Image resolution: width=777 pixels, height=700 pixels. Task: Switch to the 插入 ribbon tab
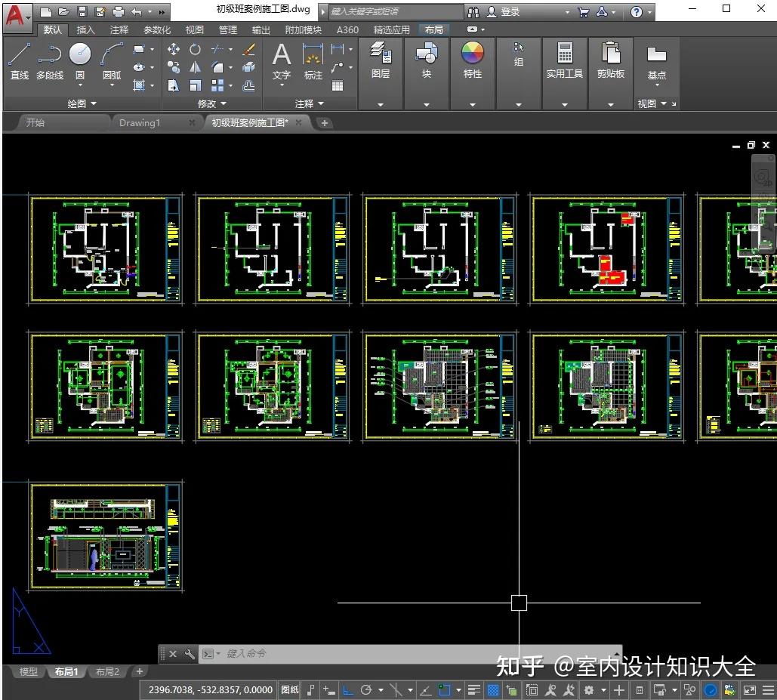pyautogui.click(x=86, y=30)
